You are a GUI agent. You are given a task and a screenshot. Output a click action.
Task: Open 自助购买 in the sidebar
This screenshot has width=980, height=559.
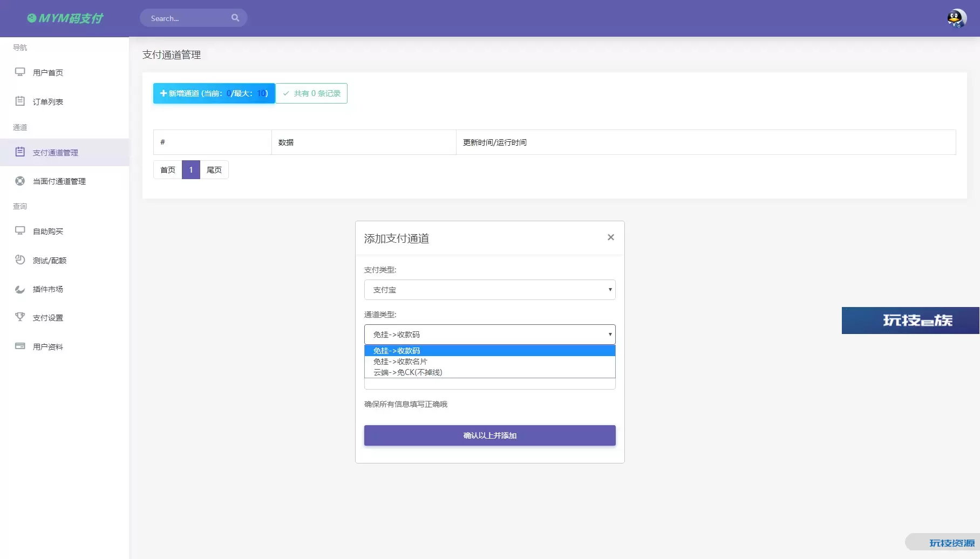point(48,231)
